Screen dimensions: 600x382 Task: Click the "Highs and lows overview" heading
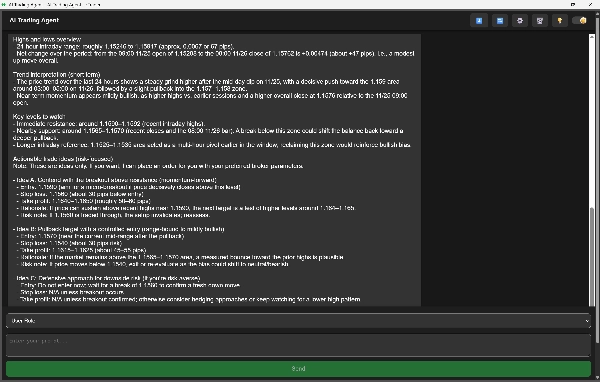tap(47, 39)
